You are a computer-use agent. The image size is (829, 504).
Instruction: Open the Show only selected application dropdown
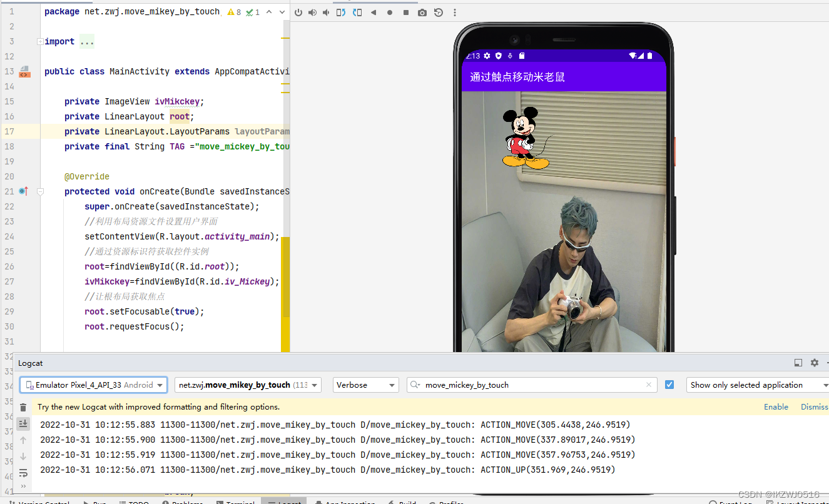click(758, 385)
